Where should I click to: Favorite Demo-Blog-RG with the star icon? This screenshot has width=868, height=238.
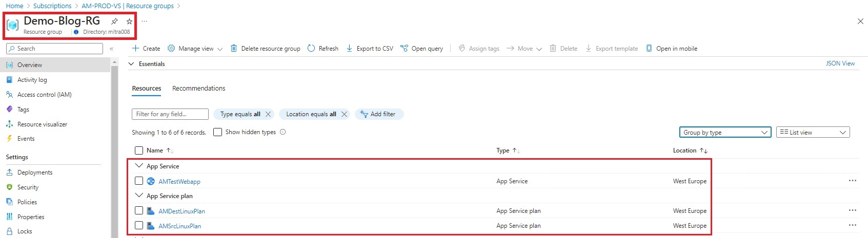[129, 21]
